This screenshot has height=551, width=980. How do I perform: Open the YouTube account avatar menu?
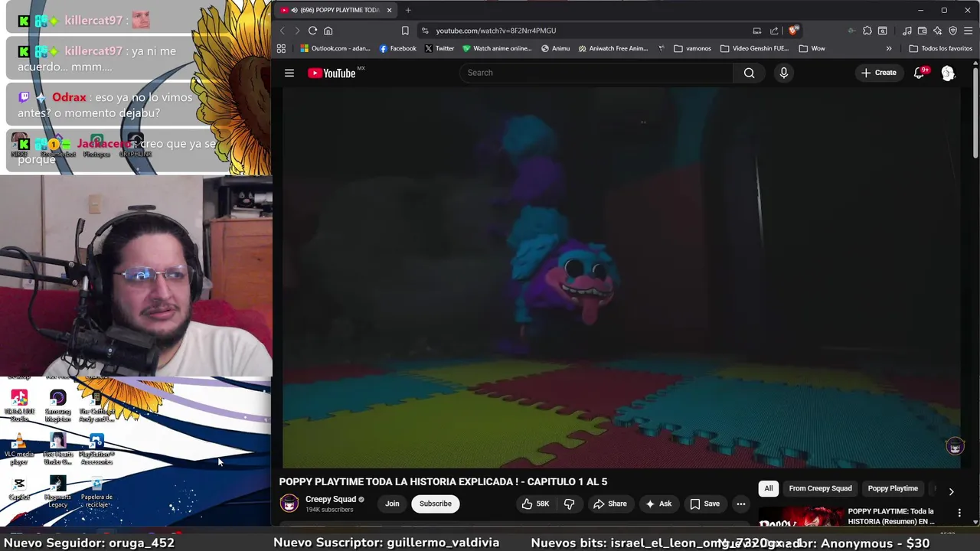[x=948, y=73]
